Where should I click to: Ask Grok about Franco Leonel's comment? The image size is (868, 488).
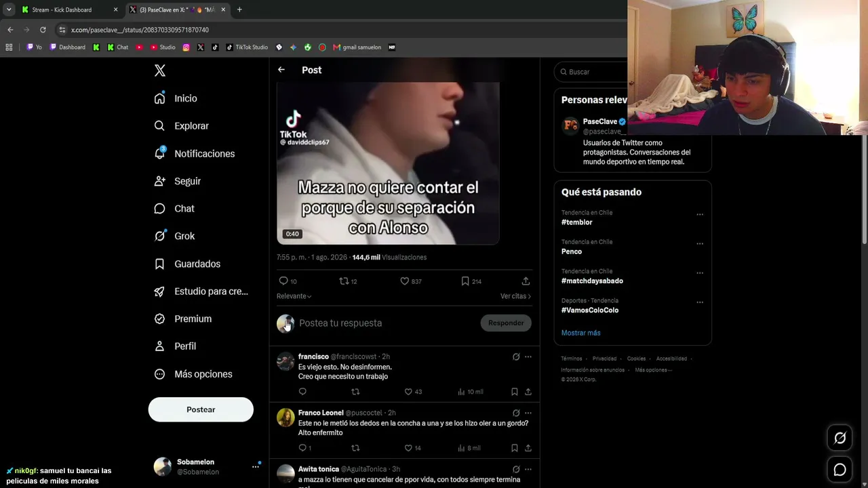coord(516,413)
